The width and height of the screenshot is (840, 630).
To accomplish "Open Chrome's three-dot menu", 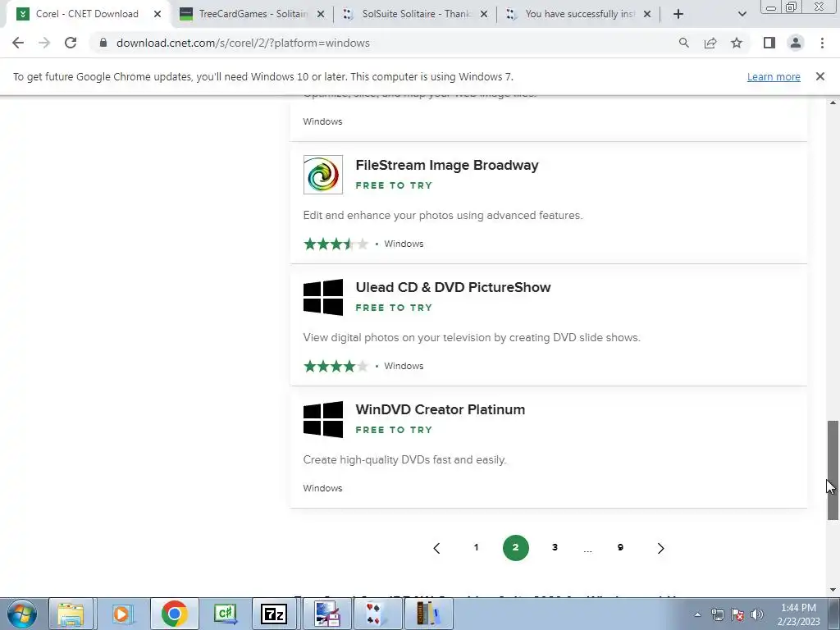I will [822, 43].
